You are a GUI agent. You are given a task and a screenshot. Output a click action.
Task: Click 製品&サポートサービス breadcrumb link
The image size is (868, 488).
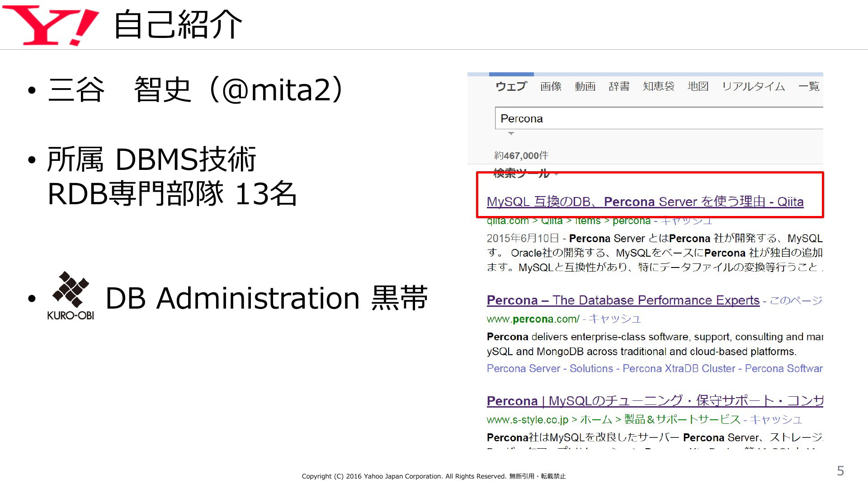(682, 420)
